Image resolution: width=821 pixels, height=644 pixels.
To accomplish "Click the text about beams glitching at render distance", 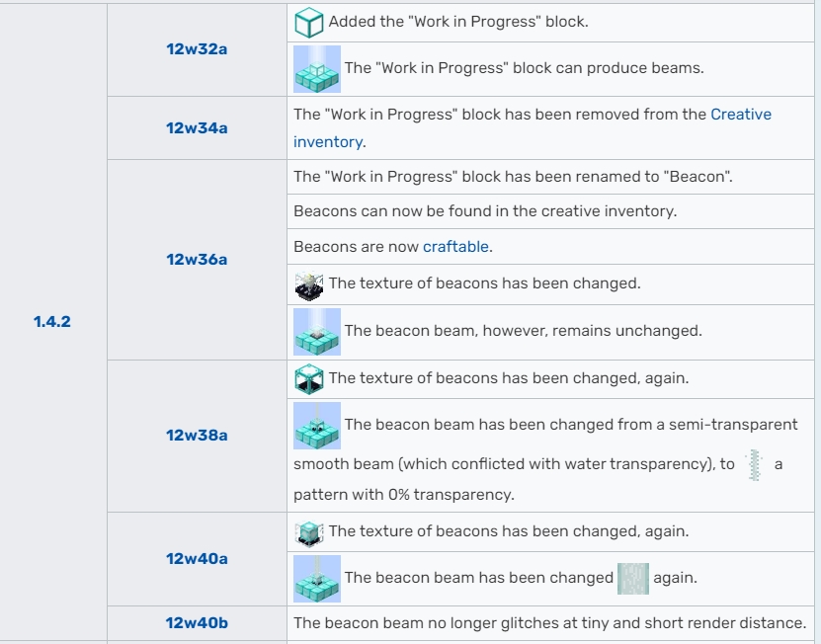I will [x=549, y=623].
